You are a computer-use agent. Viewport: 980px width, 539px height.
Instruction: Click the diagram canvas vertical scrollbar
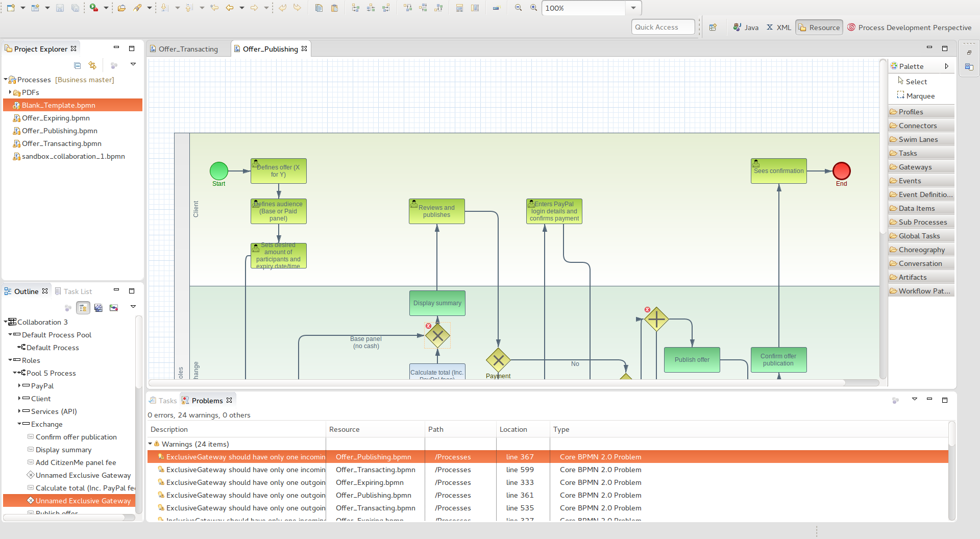(883, 147)
